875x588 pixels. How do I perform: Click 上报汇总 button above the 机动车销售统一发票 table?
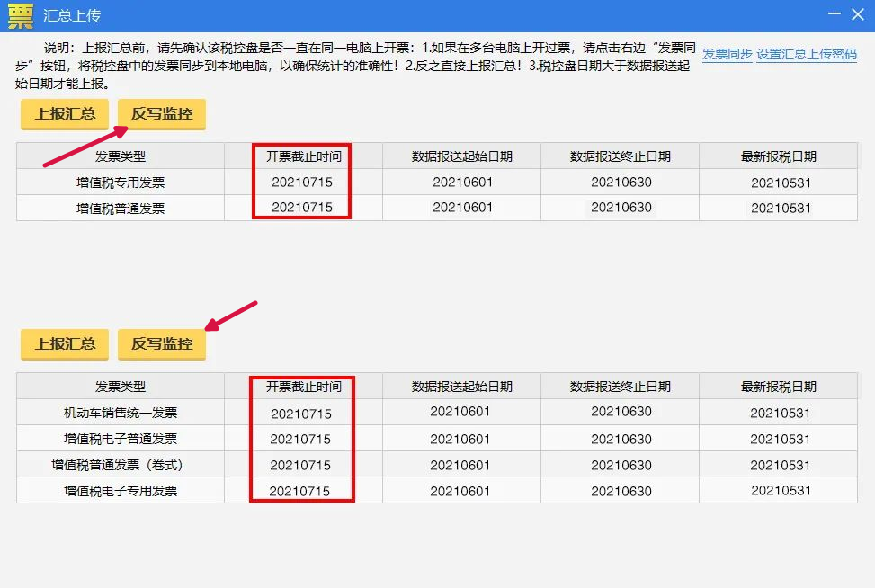pyautogui.click(x=65, y=343)
